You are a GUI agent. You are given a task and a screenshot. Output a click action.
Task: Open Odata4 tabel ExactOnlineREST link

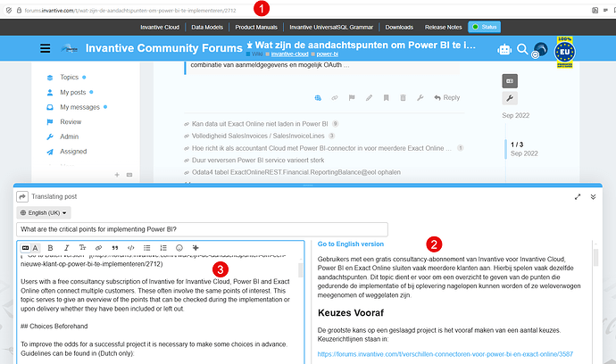point(296,172)
